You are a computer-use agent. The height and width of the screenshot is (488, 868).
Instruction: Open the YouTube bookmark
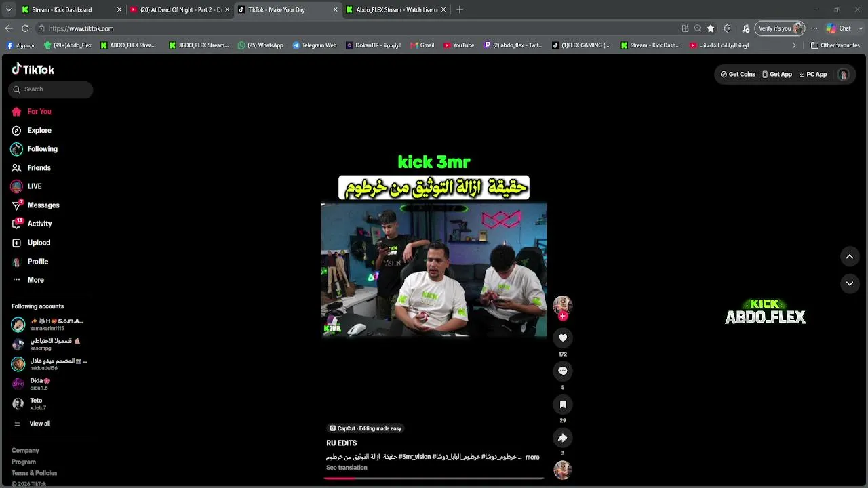pos(459,45)
